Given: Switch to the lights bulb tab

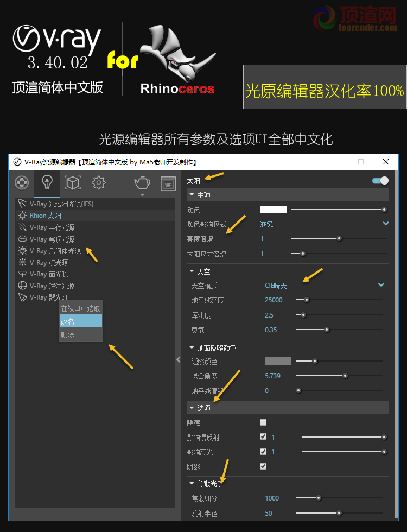Looking at the screenshot, I should (x=47, y=183).
